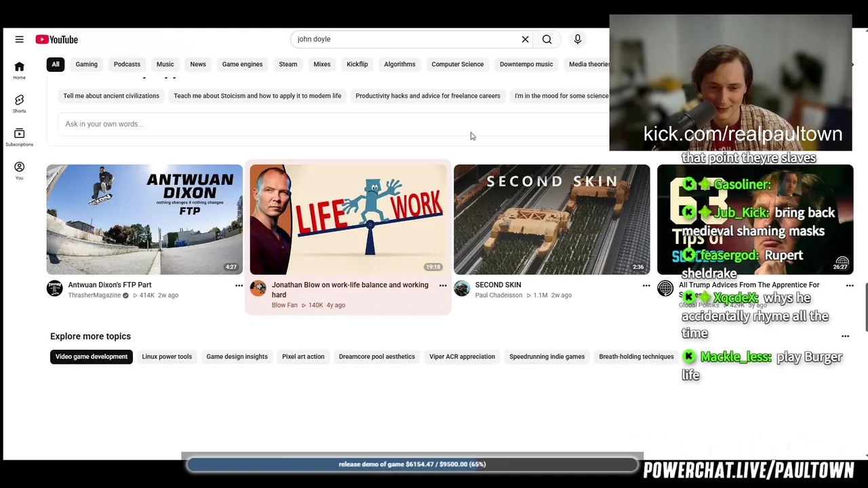Go to the YouTube logo home
The width and height of the screenshot is (868, 488).
[x=57, y=39]
